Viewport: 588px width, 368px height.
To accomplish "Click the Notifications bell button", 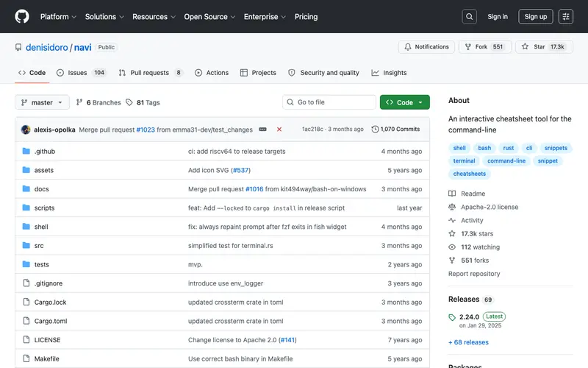I will [426, 47].
